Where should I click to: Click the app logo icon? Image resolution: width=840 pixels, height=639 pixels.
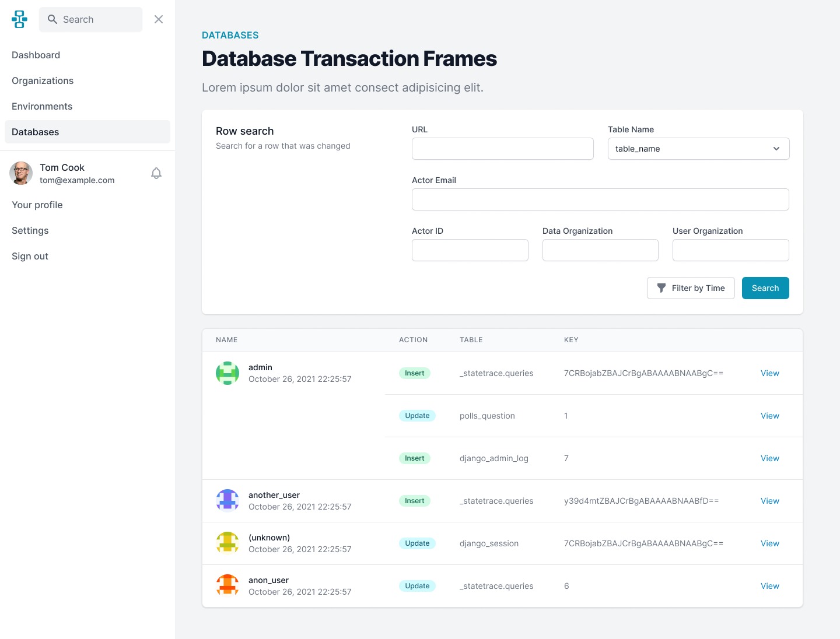[x=19, y=19]
